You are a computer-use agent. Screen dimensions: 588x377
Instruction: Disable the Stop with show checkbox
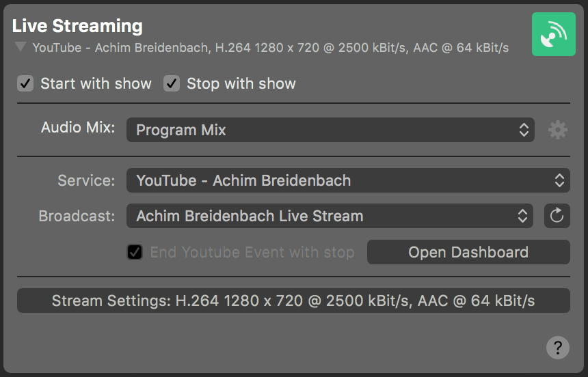tap(172, 83)
